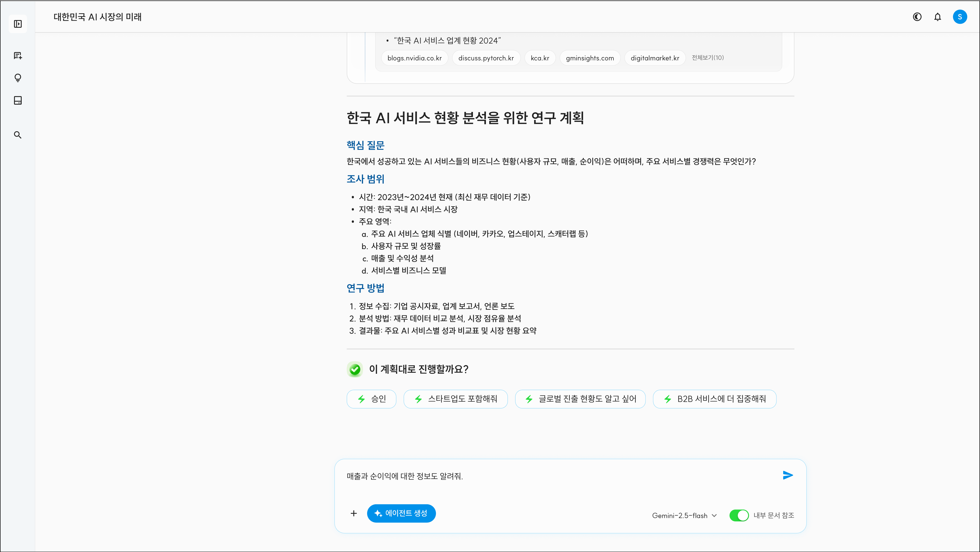Expand the sidebar panel toggle icon

click(18, 24)
